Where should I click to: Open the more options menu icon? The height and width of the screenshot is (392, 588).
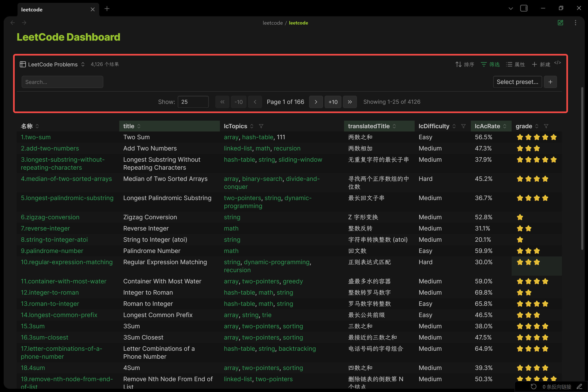point(575,23)
